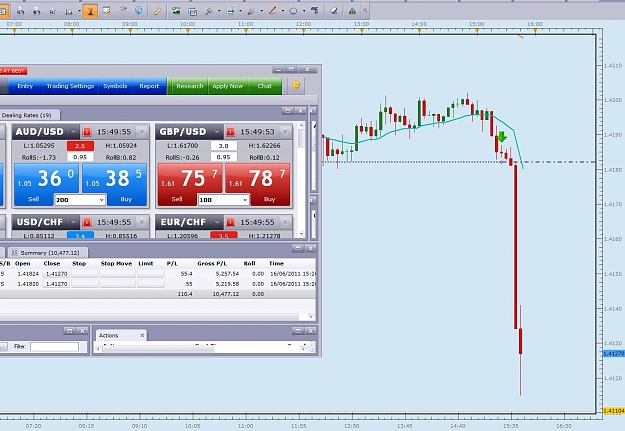Click the AUD/USD spread value 2.5
Screen dimensions: 625x431
[x=80, y=146]
